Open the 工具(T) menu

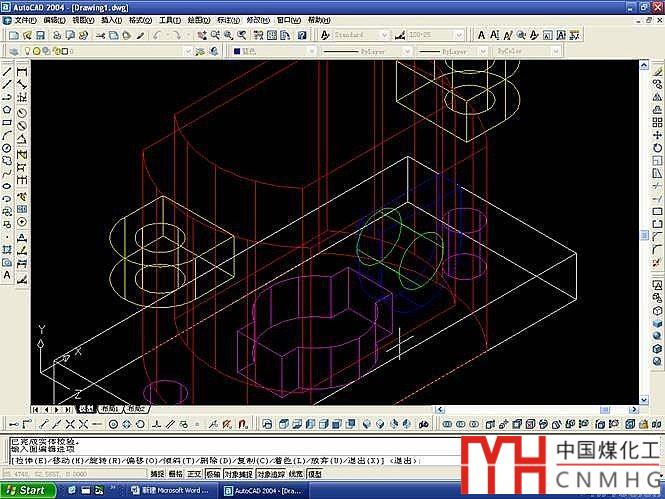tap(170, 20)
